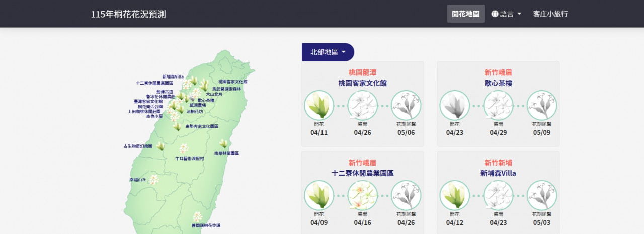This screenshot has width=644, height=234.
Task: Click the flower marker above 舊鐵道桐花步道
Action: coord(197,216)
